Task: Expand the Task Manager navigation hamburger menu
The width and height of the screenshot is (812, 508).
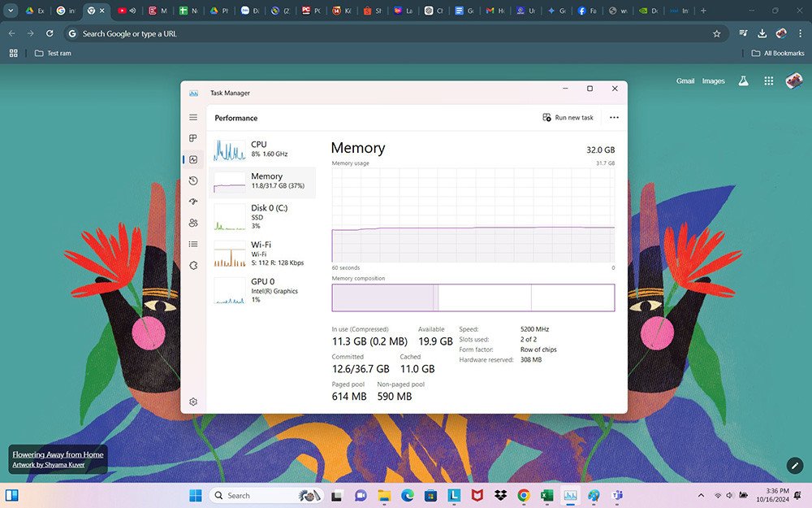Action: click(x=193, y=118)
